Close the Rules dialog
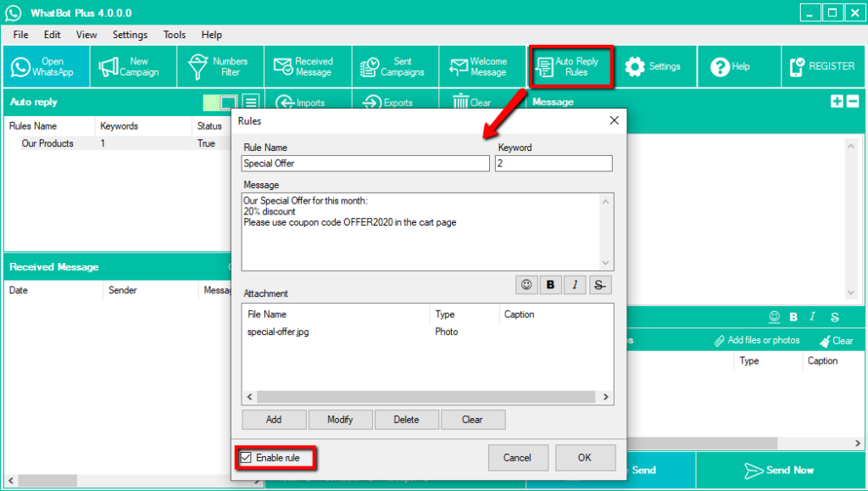868x491 pixels. click(614, 121)
